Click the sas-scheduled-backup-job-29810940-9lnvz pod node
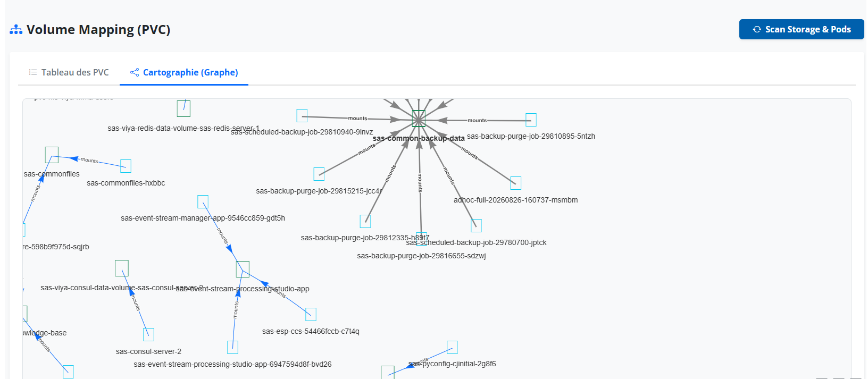 [x=302, y=115]
